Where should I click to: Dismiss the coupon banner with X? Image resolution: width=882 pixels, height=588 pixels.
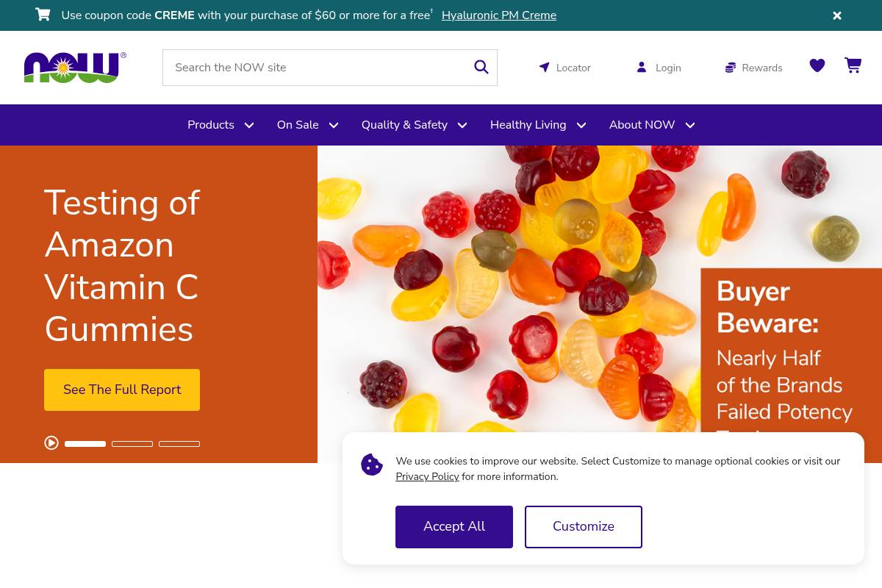pos(837,15)
